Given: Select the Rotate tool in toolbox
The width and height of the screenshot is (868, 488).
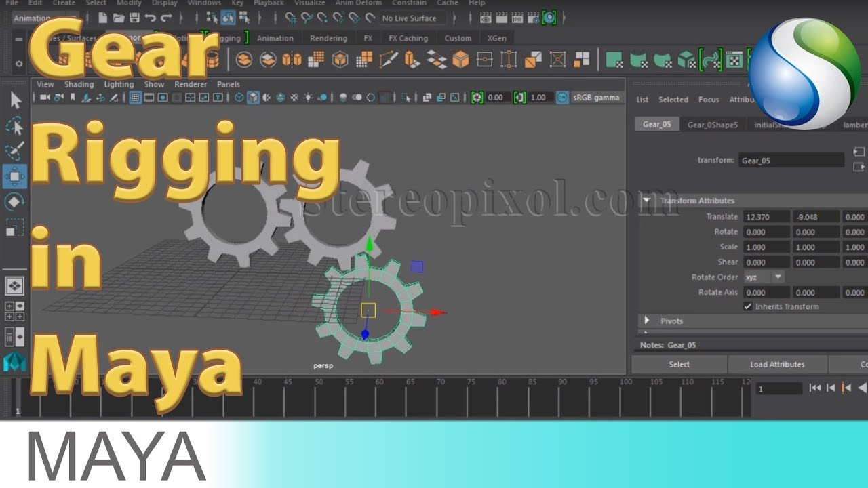Looking at the screenshot, I should click(15, 201).
